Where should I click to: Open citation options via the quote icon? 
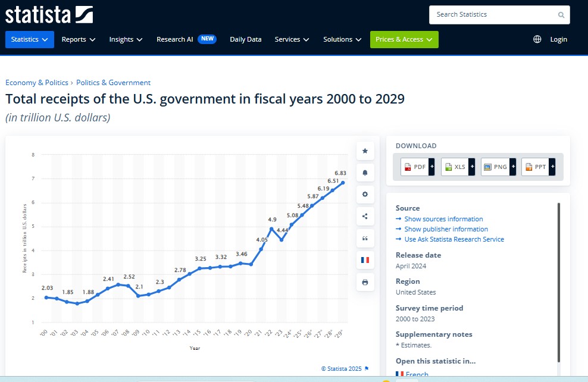click(365, 238)
